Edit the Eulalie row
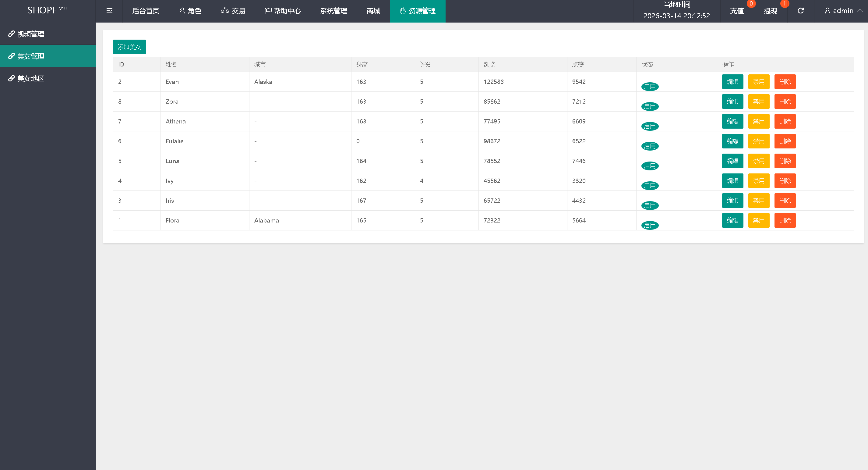 click(732, 141)
